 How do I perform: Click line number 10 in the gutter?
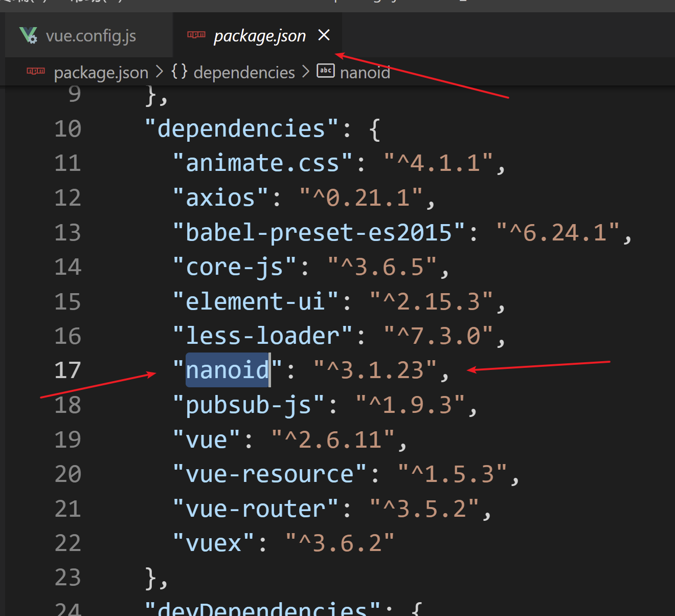click(x=68, y=128)
